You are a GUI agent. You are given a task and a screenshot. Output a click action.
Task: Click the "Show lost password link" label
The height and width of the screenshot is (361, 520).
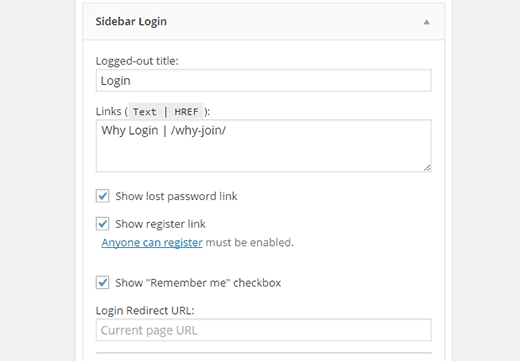(176, 196)
